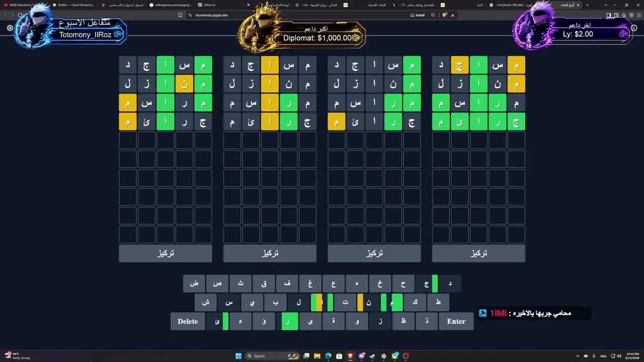Tap the و key on the keyboard
Viewport: 644px width, 362px height.
pos(357,321)
